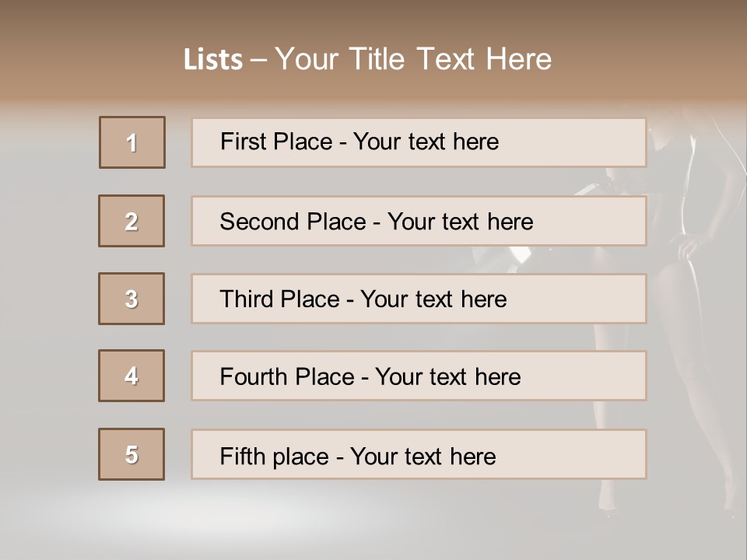Click the number 1 box
747x560 pixels.
(x=132, y=142)
